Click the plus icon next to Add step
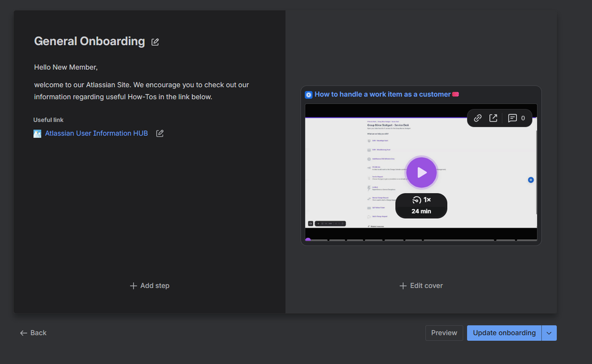 (x=133, y=286)
